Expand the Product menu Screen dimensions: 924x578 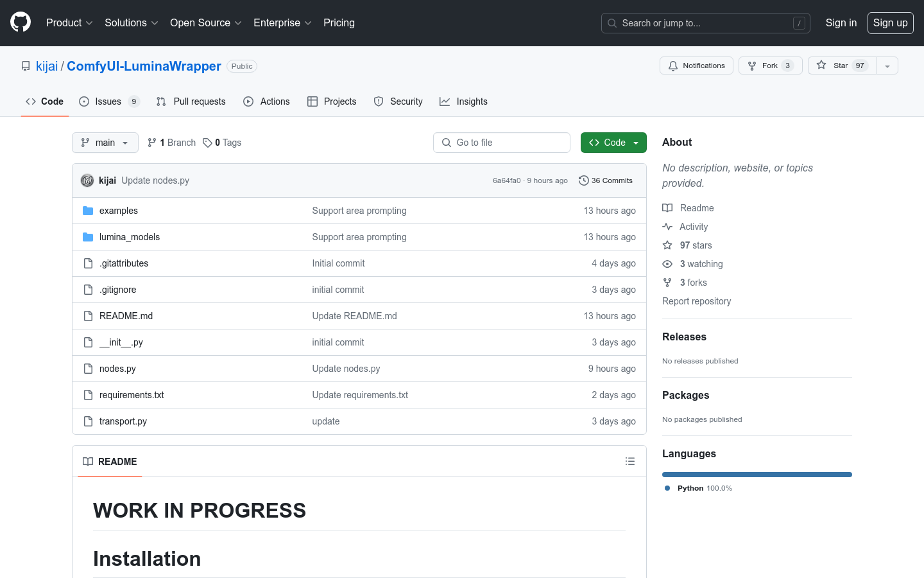point(69,22)
